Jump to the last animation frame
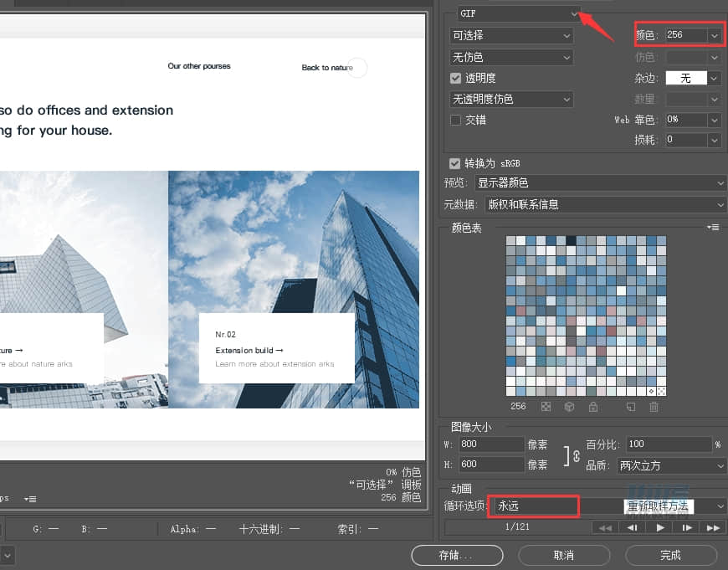 pyautogui.click(x=713, y=527)
